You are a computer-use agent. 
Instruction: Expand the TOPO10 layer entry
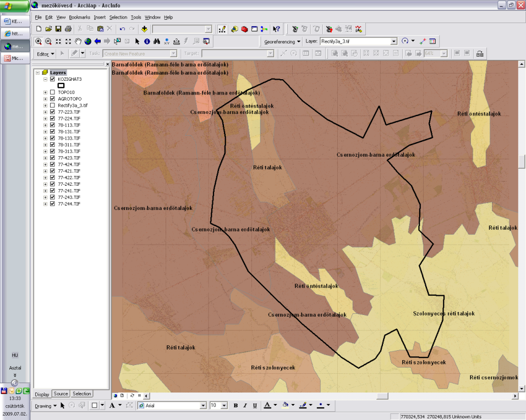coord(45,92)
